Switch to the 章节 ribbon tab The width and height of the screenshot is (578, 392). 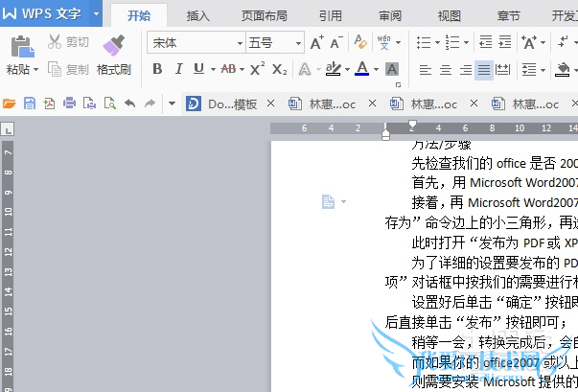pos(508,16)
